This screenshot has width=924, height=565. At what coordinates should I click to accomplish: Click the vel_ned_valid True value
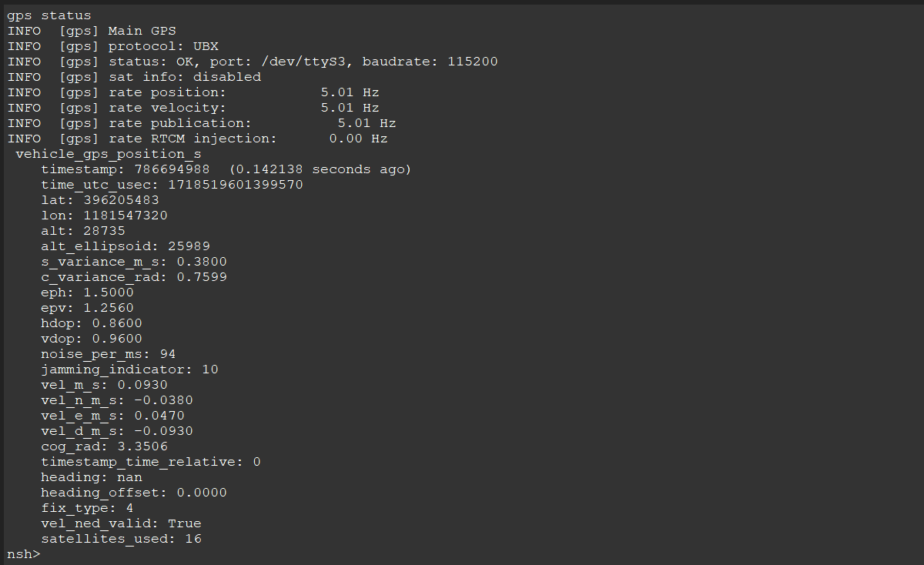(x=185, y=523)
